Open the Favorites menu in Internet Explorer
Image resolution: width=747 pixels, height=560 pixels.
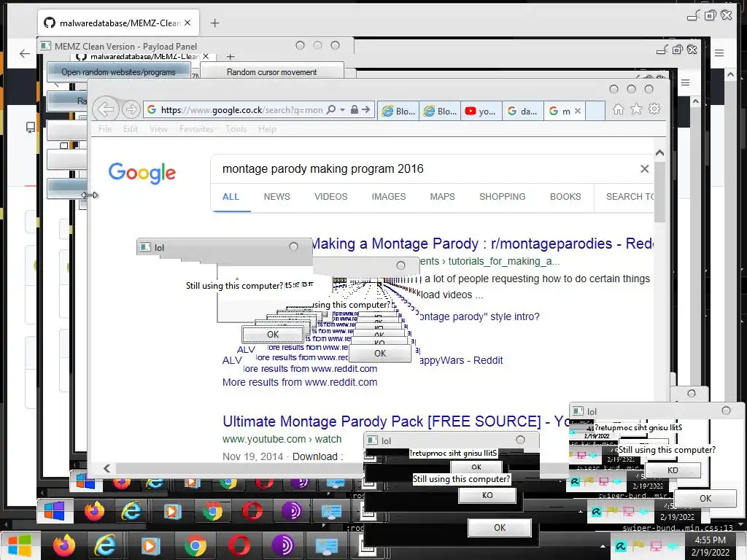pos(196,129)
